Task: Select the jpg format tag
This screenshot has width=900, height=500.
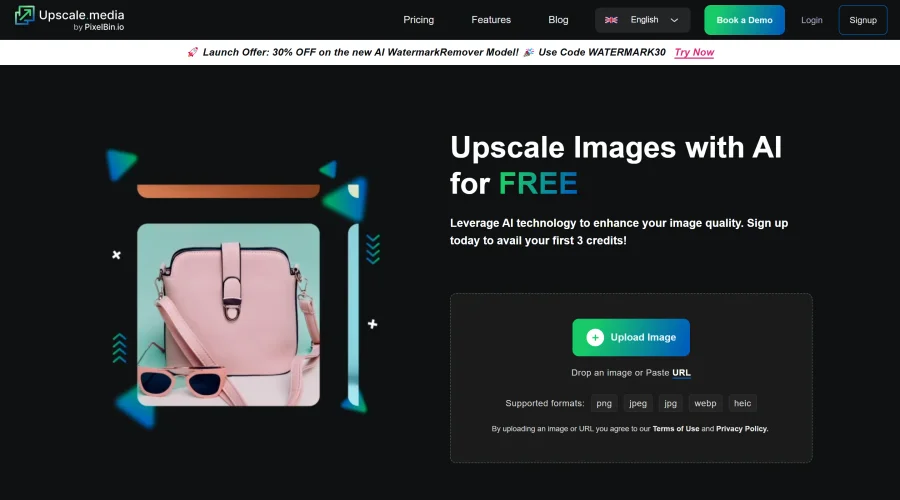Action: pos(670,404)
